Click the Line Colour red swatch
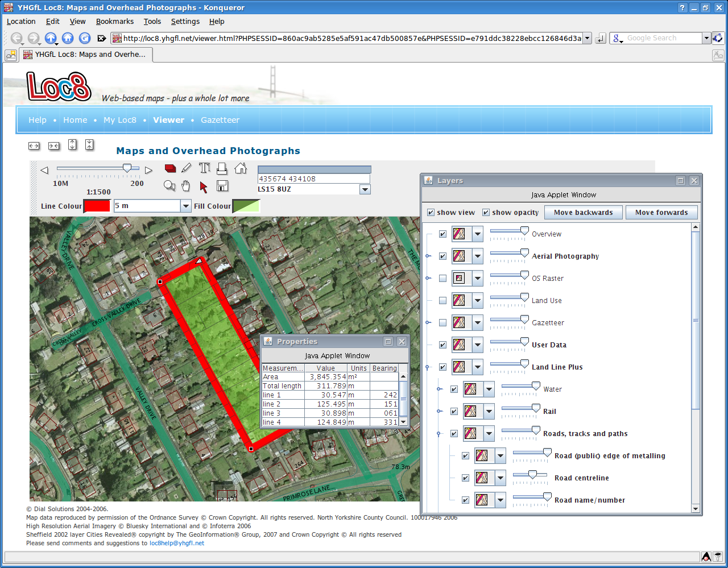Screen dimensions: 728x568 [97, 206]
